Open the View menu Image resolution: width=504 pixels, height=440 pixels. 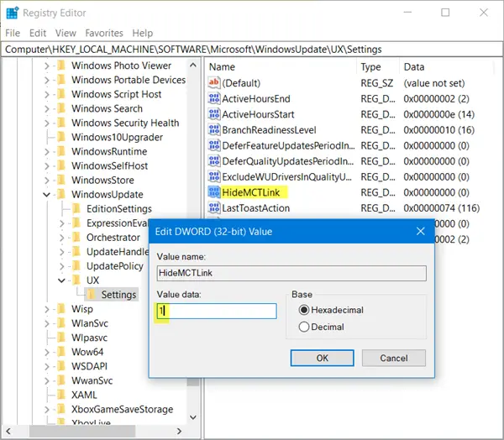click(x=66, y=33)
